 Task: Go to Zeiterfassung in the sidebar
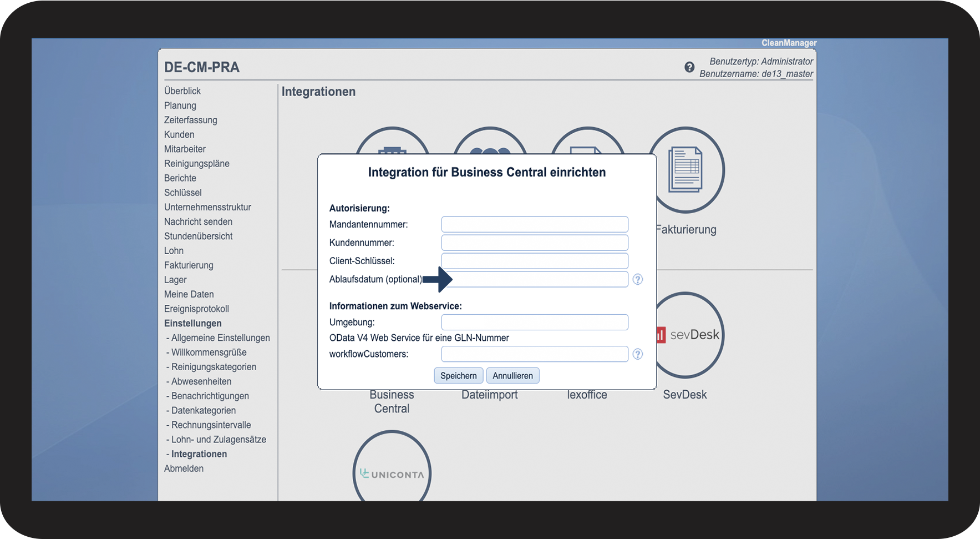191,120
